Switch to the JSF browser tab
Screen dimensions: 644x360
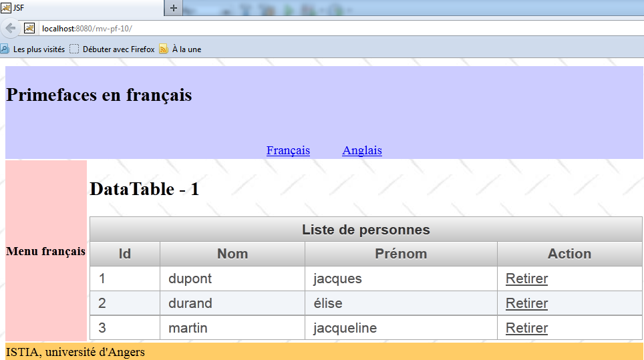click(80, 8)
